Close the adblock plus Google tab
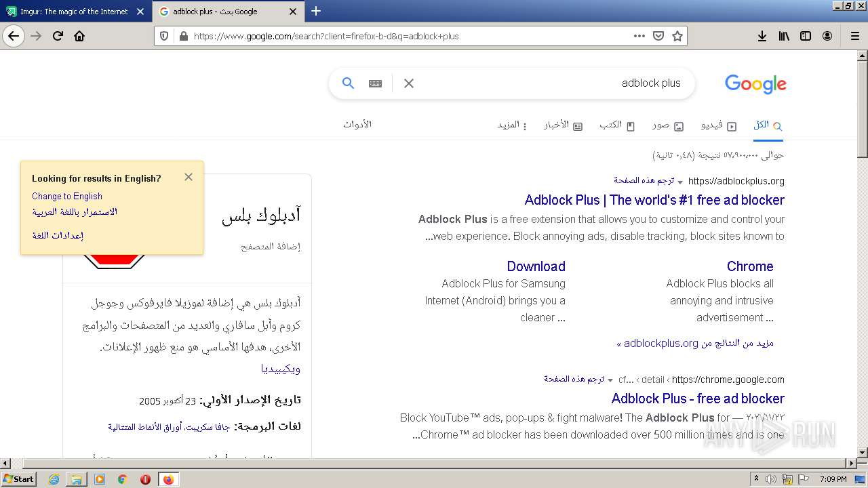 [293, 12]
